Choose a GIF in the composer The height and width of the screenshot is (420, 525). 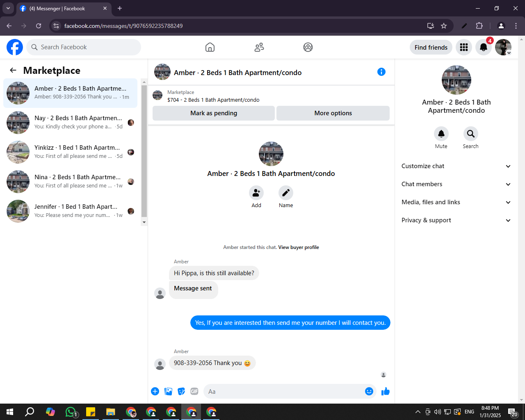click(194, 391)
